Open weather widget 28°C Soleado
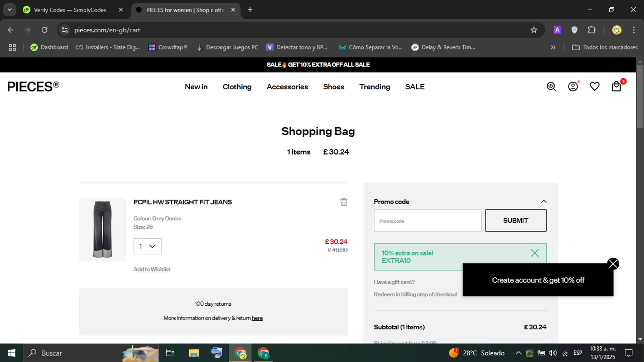 coord(477,353)
